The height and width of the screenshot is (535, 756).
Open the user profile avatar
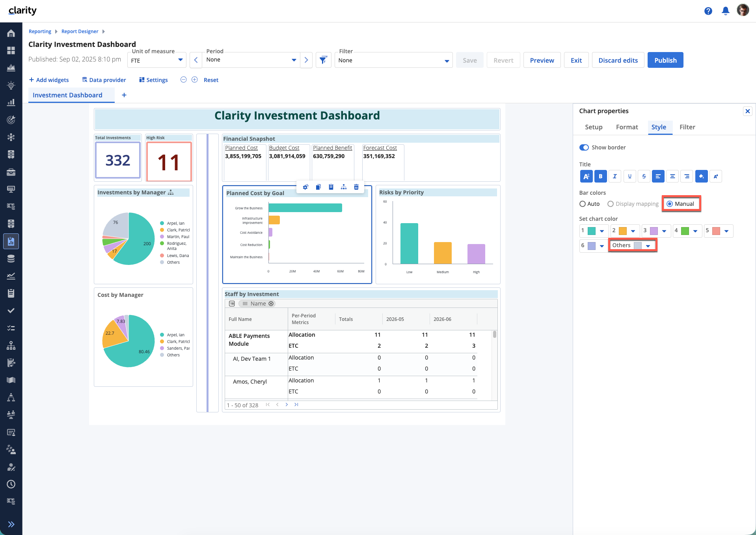tap(743, 10)
